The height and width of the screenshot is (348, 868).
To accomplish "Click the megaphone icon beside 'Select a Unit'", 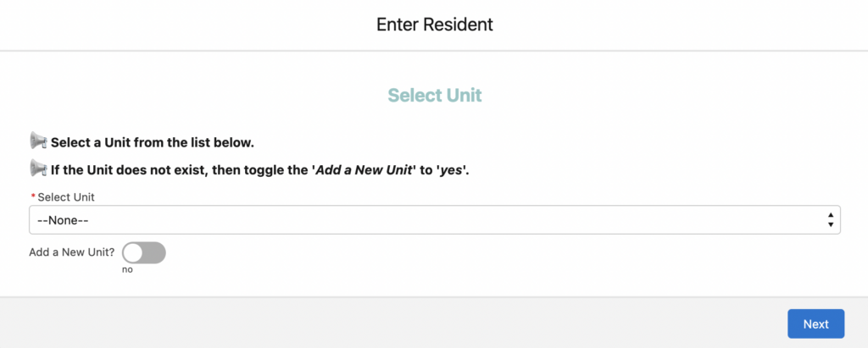I will (x=38, y=141).
